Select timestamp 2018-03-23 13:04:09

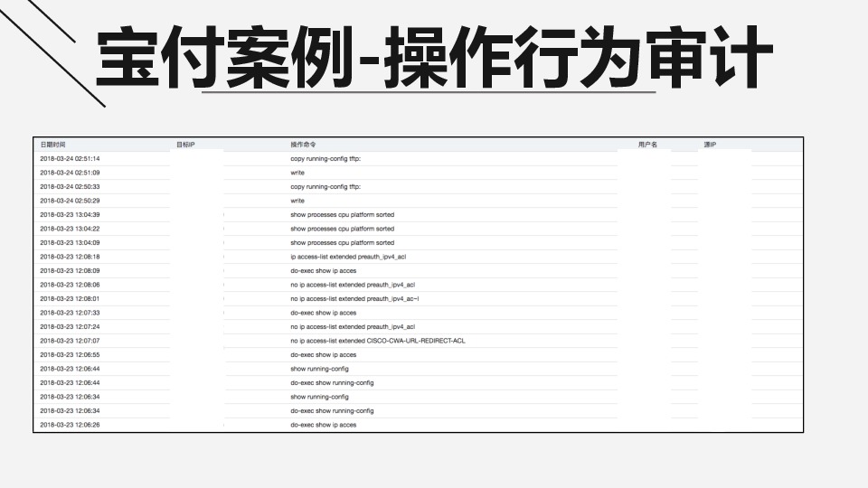[x=70, y=243]
